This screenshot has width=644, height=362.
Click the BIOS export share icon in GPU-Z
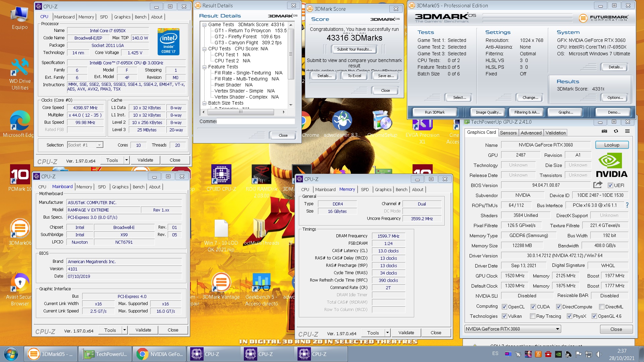(x=598, y=185)
